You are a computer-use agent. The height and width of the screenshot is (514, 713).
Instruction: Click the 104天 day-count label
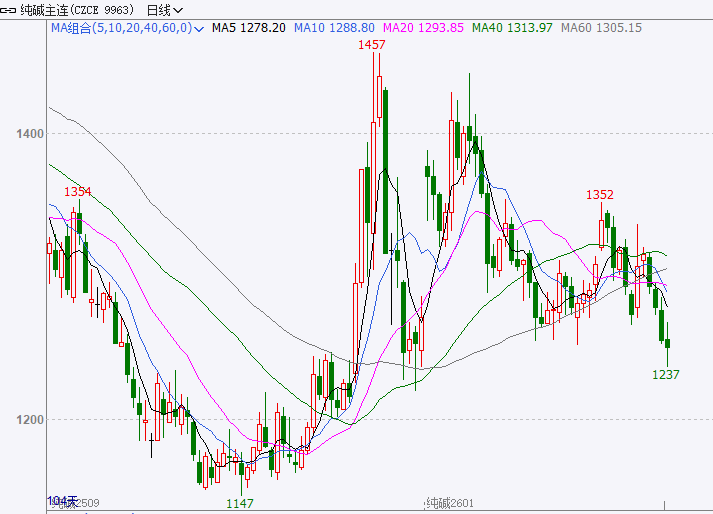click(62, 500)
